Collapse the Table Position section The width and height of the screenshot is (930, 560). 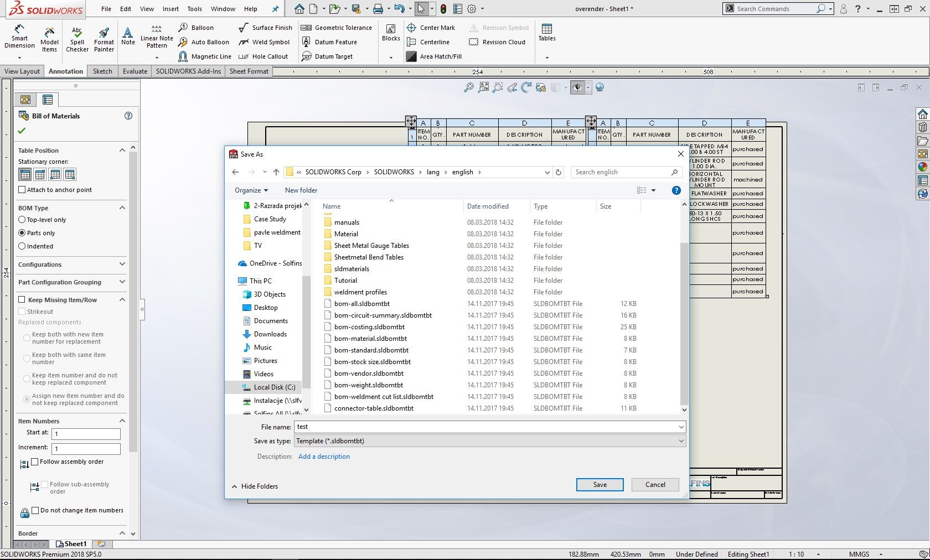(122, 150)
